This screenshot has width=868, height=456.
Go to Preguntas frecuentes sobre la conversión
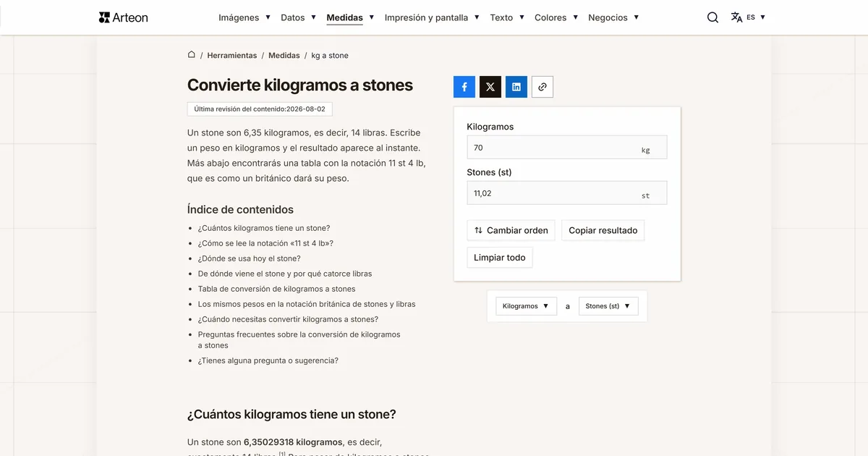299,339
